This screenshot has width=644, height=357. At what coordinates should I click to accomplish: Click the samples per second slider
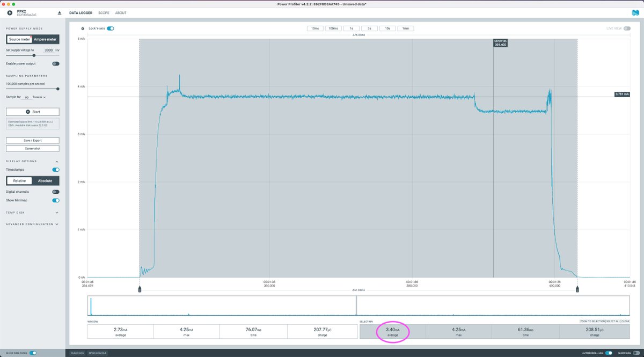click(32, 89)
